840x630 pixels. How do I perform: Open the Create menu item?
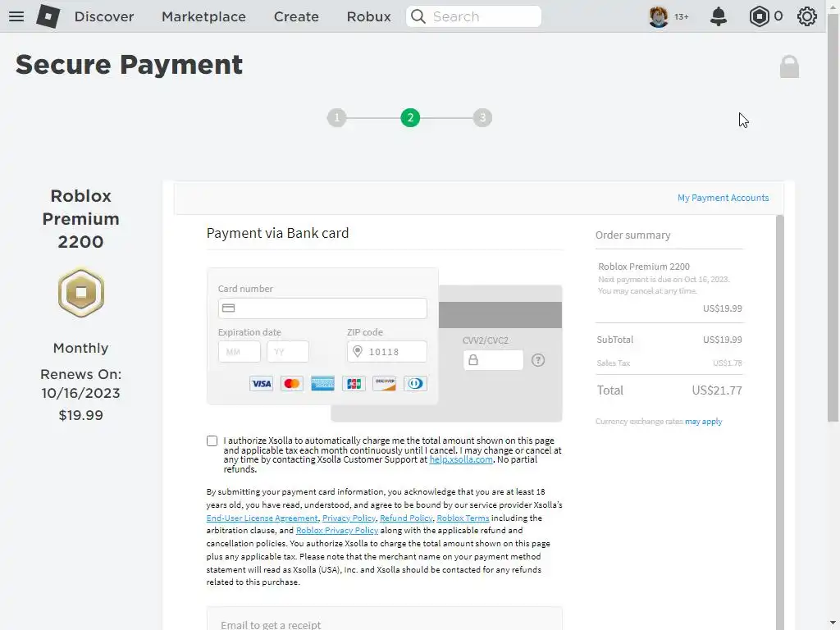click(x=296, y=16)
